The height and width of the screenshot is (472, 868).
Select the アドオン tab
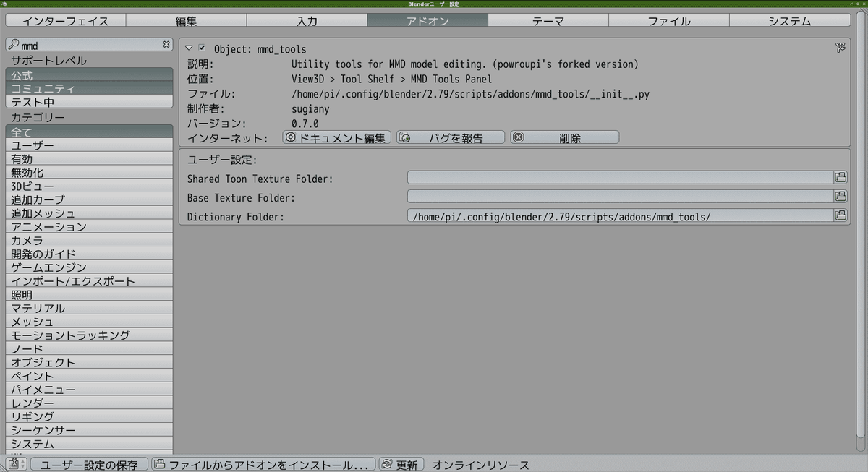[427, 20]
